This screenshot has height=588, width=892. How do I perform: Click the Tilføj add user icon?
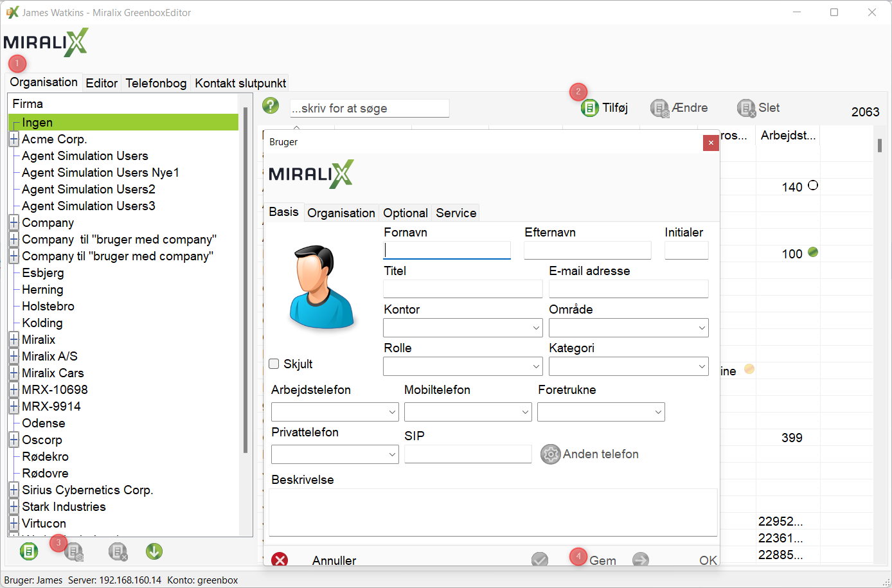click(589, 108)
